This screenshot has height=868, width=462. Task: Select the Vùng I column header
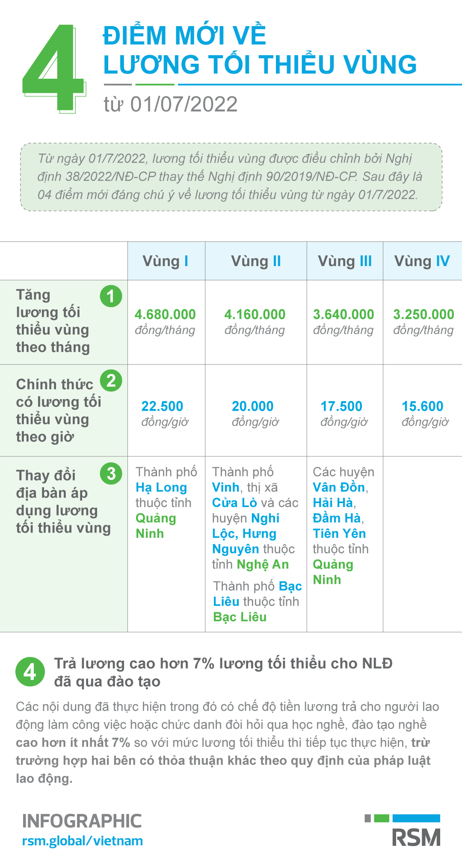click(166, 261)
